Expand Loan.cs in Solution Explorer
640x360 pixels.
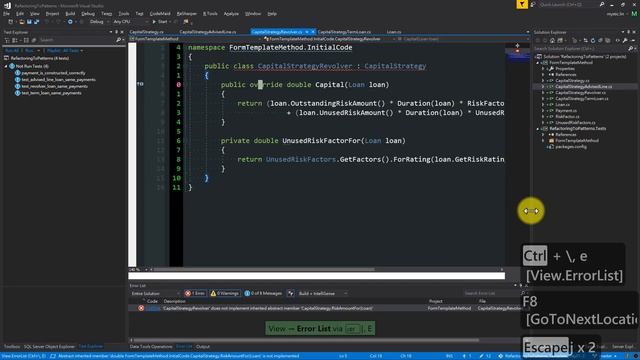(543, 104)
